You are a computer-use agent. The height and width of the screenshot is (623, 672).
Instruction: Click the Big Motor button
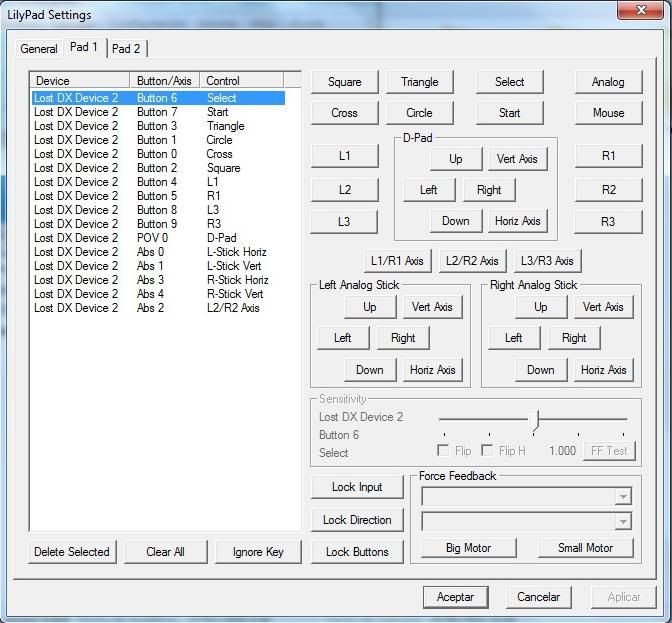pos(468,548)
